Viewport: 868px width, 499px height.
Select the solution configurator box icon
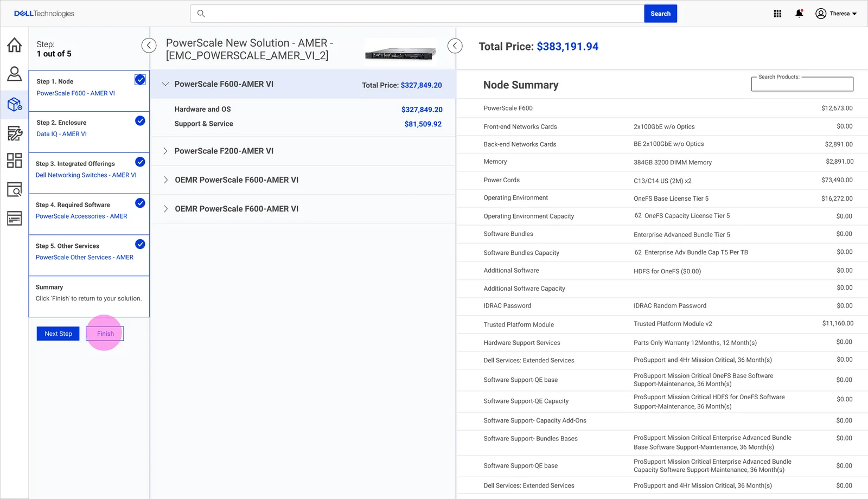click(15, 104)
